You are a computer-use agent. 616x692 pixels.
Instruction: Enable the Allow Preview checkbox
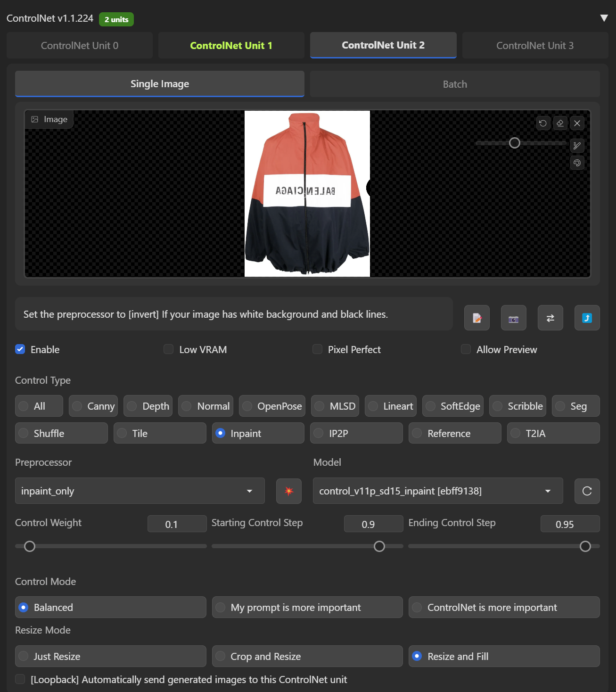(x=466, y=349)
